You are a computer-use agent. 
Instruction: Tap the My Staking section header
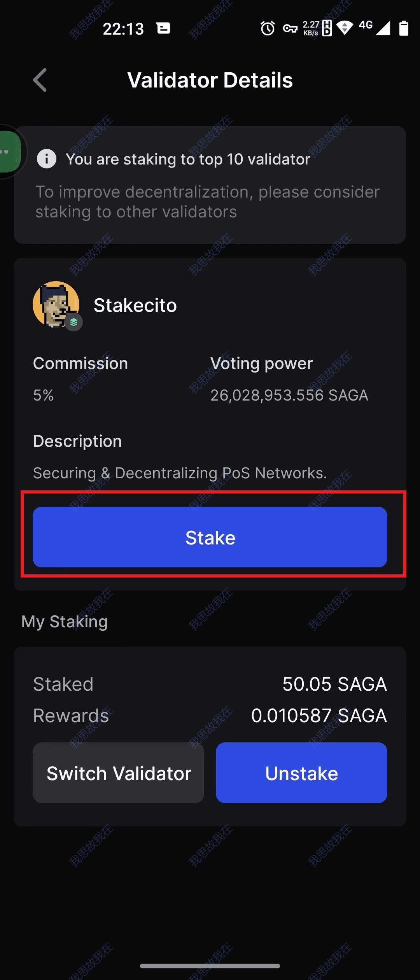[65, 621]
